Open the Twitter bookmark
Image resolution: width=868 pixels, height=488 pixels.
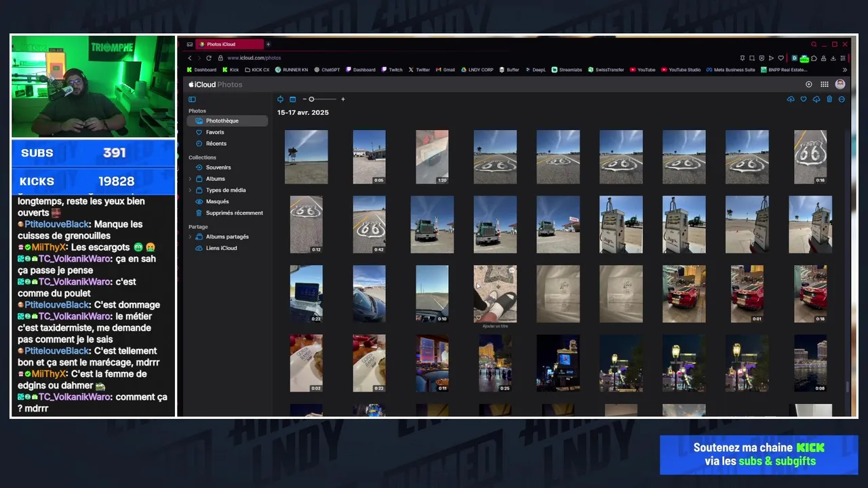pos(419,70)
